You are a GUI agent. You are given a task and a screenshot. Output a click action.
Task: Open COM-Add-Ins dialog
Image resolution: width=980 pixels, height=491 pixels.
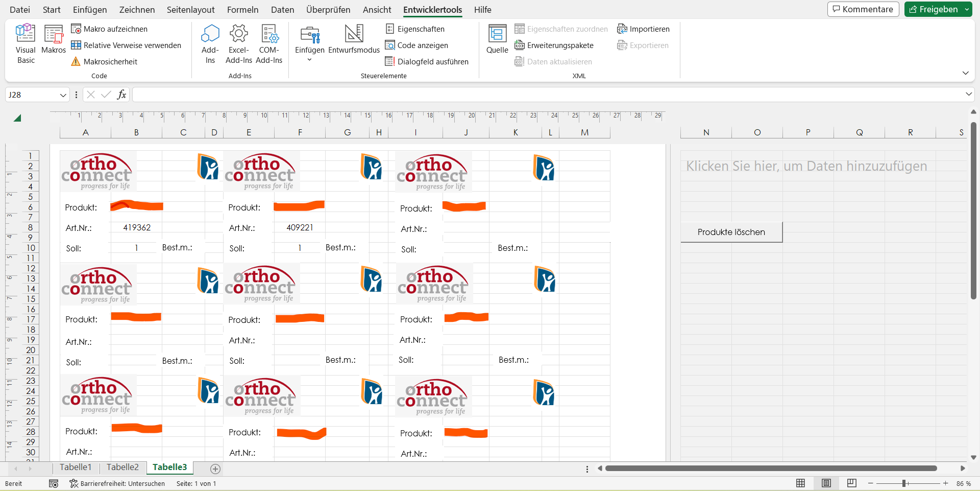point(269,44)
